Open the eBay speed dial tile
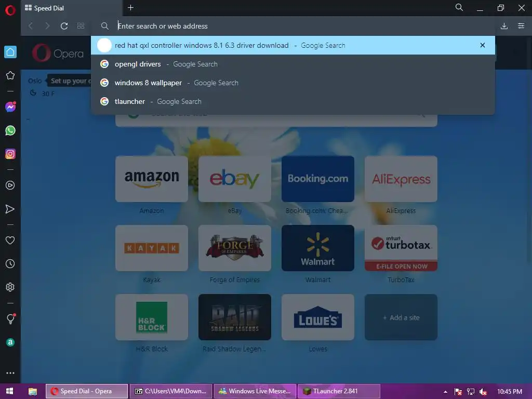The image size is (532, 399). 235,179
